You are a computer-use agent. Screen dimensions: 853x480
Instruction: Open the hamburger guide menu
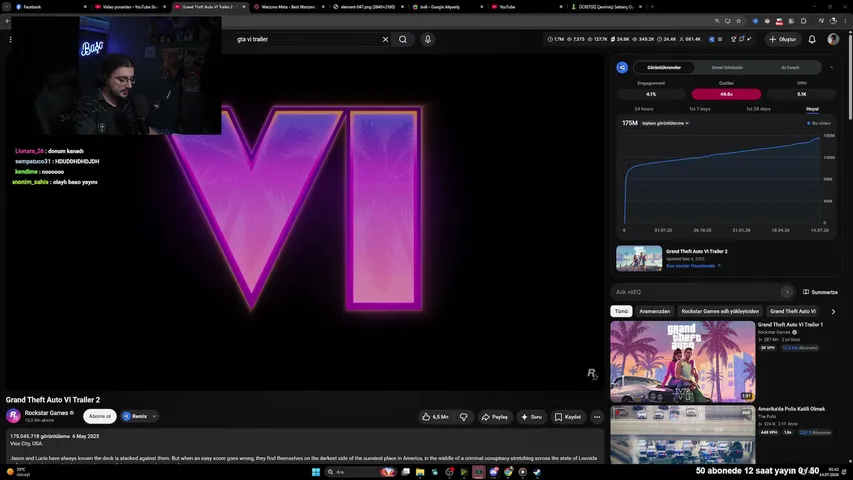(x=10, y=39)
